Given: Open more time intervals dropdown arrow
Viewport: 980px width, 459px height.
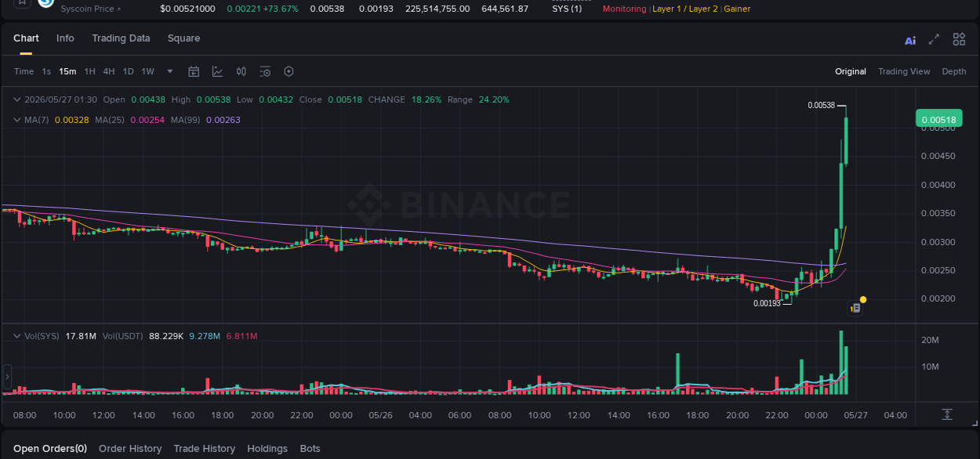Looking at the screenshot, I should click(170, 71).
